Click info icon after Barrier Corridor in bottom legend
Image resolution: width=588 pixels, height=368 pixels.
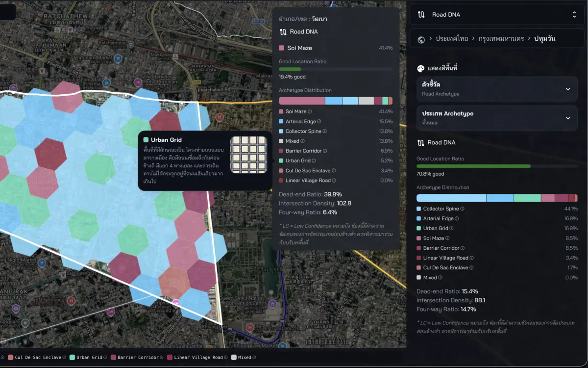pyautogui.click(x=162, y=358)
